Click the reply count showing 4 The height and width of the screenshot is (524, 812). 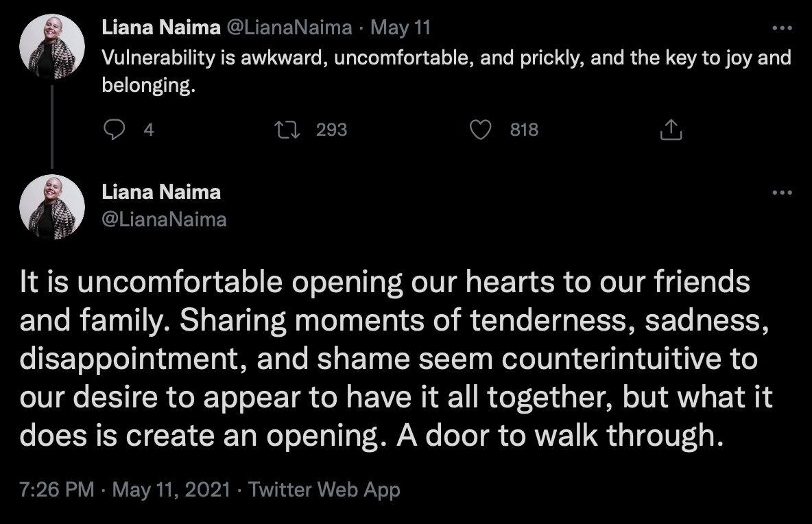pyautogui.click(x=149, y=130)
